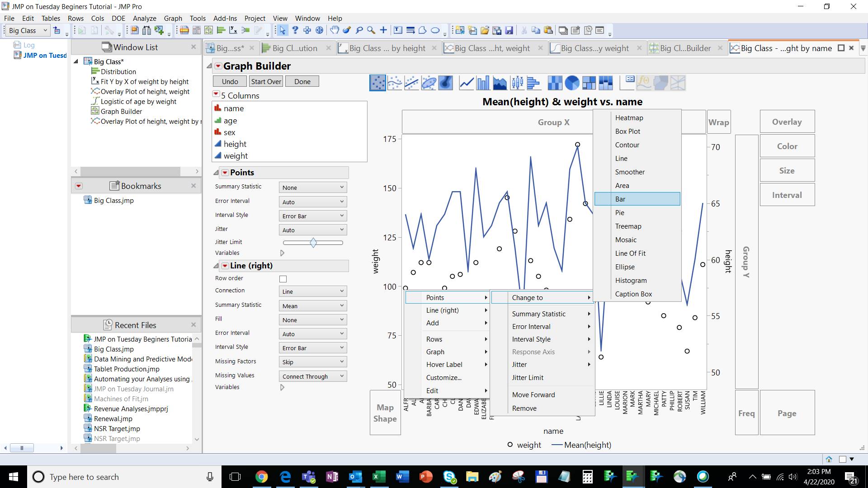Image resolution: width=868 pixels, height=488 pixels.
Task: Select the Area element icon
Action: 500,83
